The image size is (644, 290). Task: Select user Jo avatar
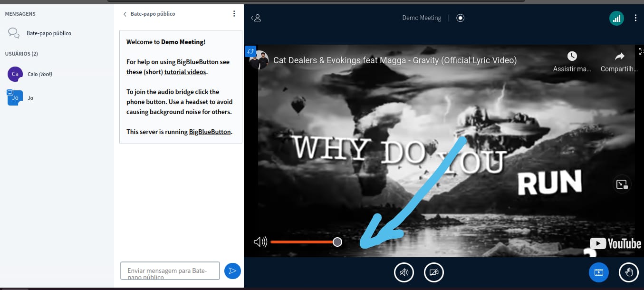click(x=15, y=97)
